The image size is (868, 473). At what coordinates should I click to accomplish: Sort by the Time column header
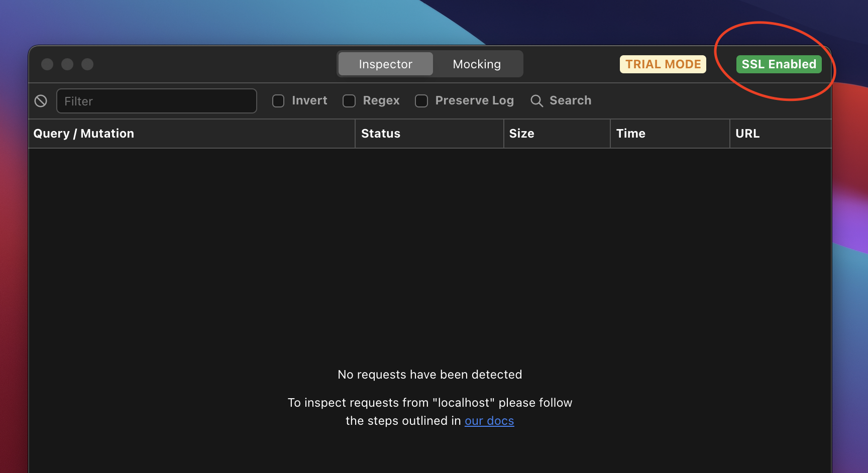point(670,134)
